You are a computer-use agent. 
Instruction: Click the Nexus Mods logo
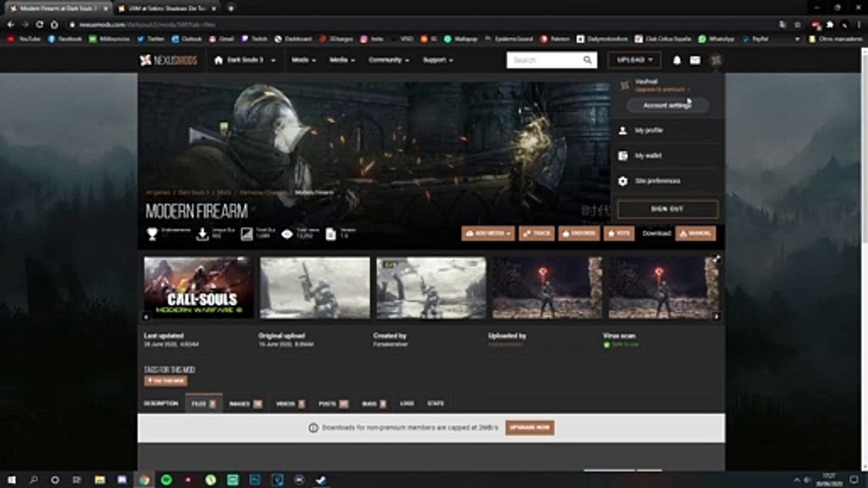coord(168,60)
